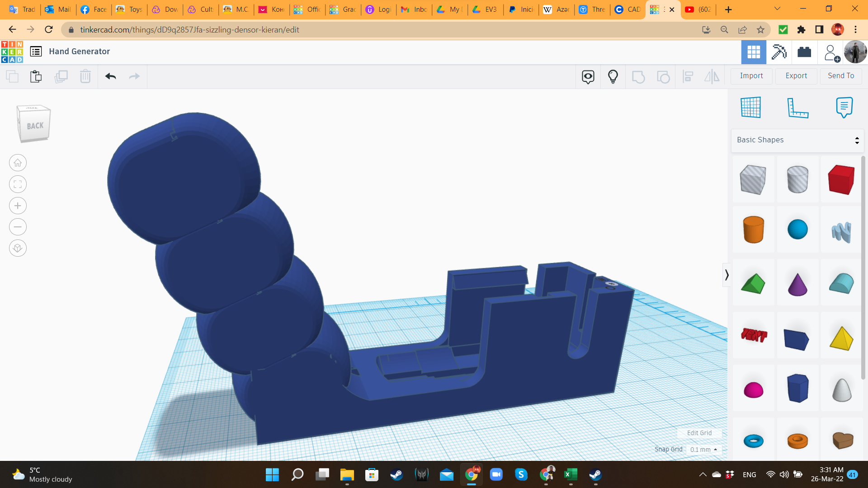Open the Align tool
Image resolution: width=868 pixels, height=488 pixels.
click(x=688, y=76)
